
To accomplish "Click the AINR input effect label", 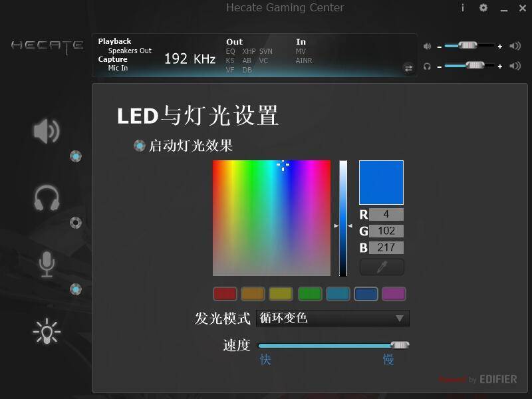I will [304, 61].
